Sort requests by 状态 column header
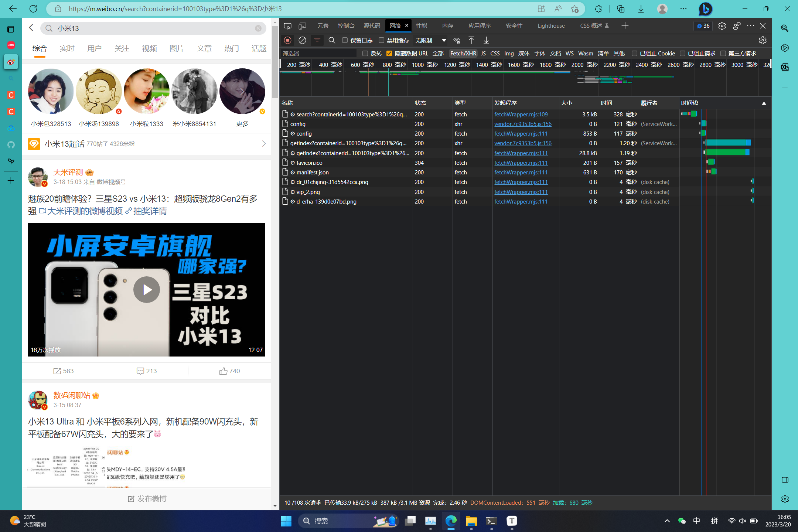The image size is (798, 532). (432, 103)
